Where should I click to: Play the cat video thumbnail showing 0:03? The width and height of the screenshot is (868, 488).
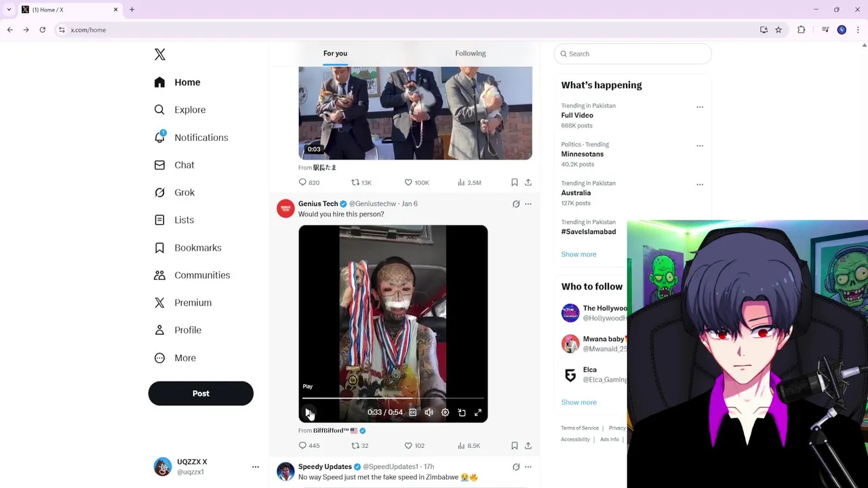pos(415,113)
